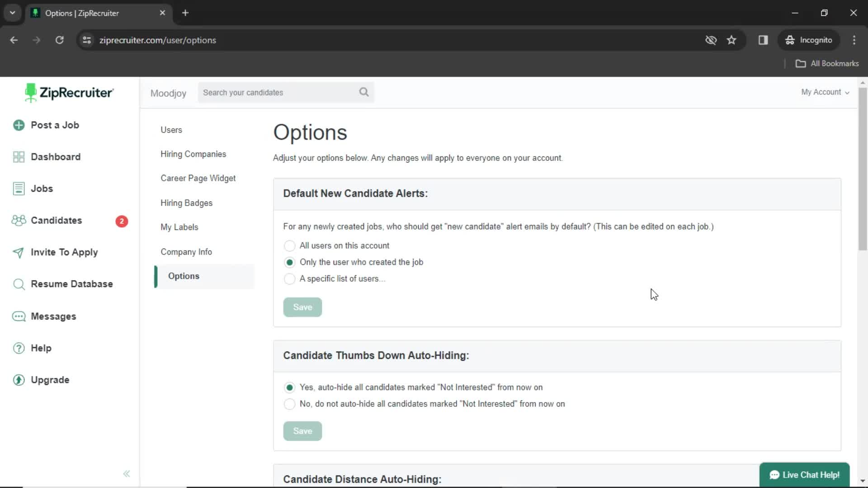
Task: Click Invite To Apply icon
Action: point(18,252)
